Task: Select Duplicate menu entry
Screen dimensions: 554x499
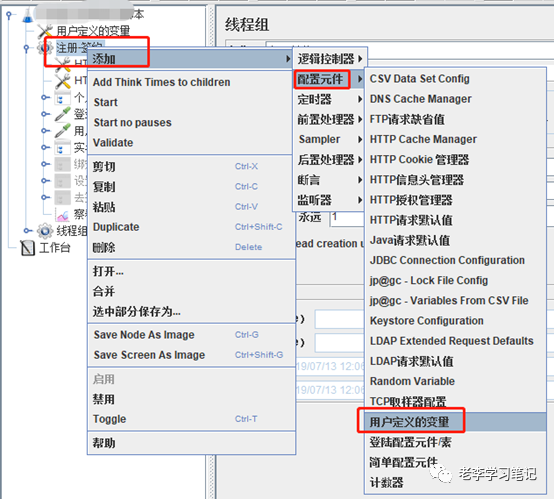Action: click(191, 227)
